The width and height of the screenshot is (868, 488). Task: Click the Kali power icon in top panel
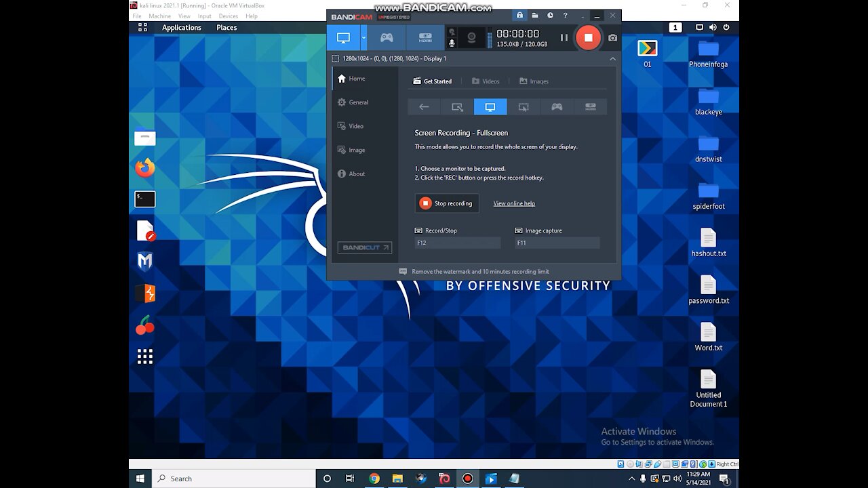click(x=726, y=28)
